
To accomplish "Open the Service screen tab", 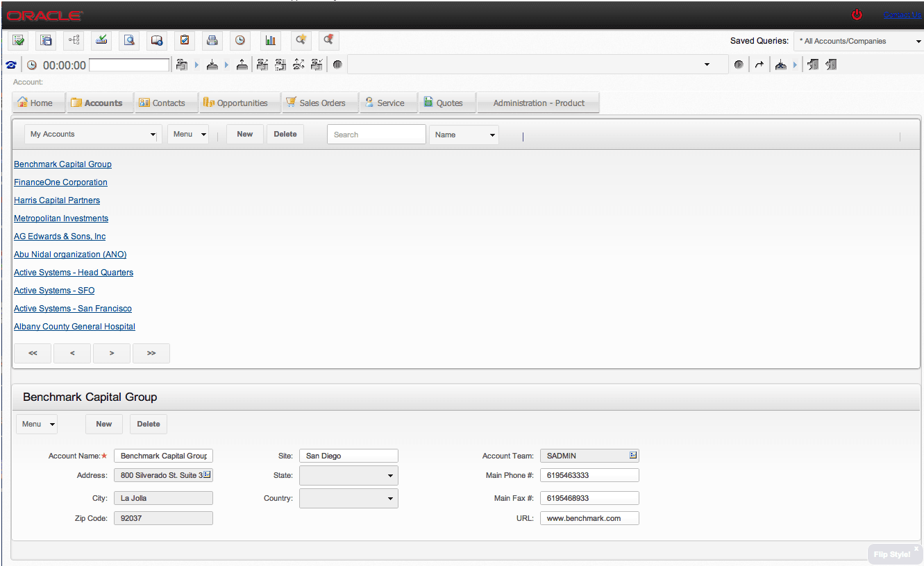I will pos(388,102).
